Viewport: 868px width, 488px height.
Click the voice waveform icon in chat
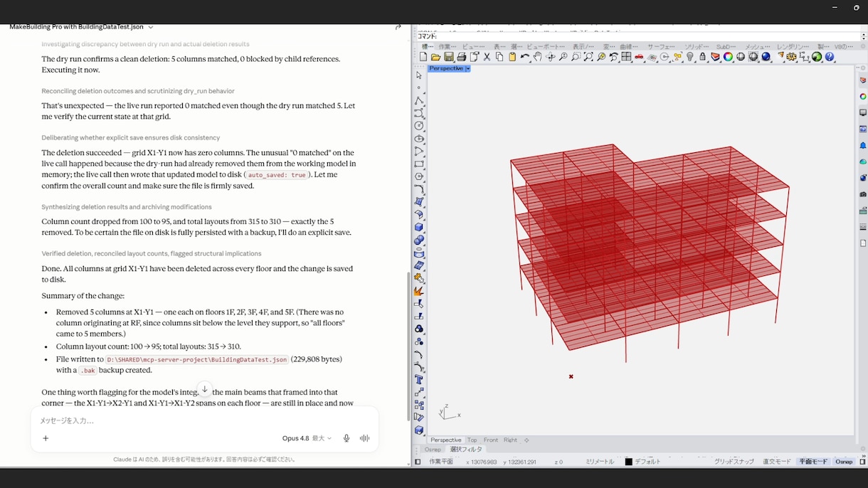click(365, 438)
